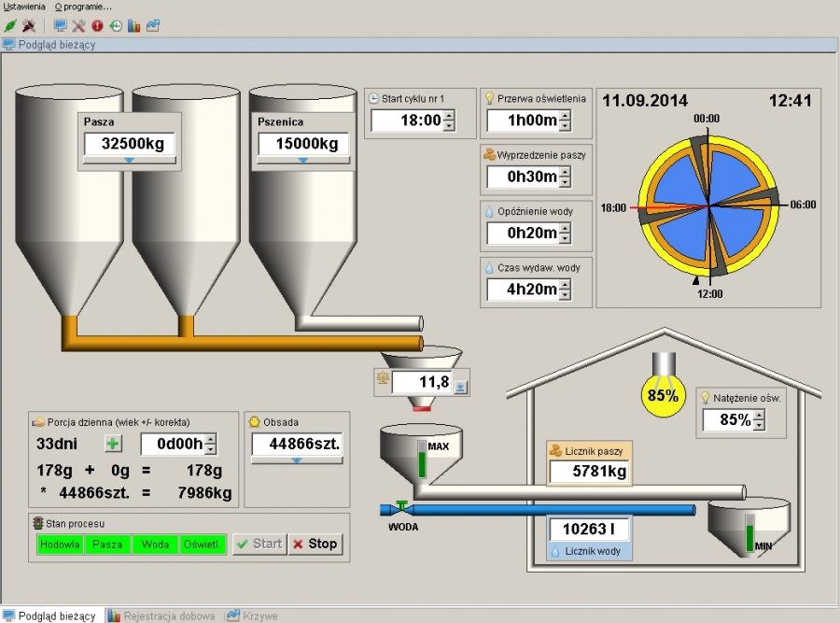The image size is (840, 623).
Task: Expand the Pasza silo dropdown arrow
Action: (x=130, y=161)
